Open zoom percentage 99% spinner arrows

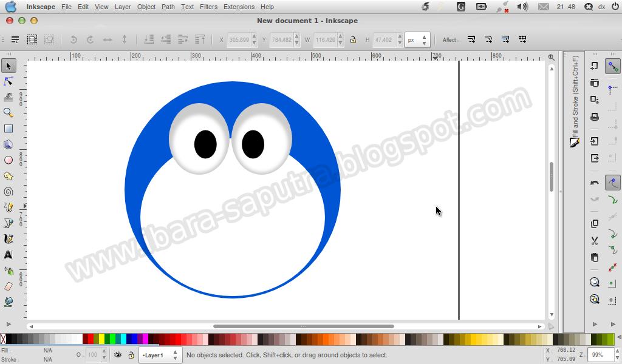point(617,354)
